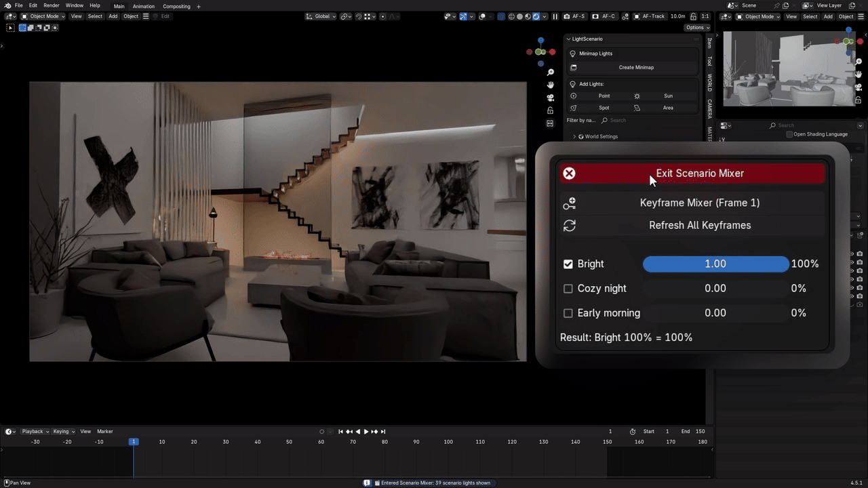Toggle camera view with the camera icon

tap(550, 98)
